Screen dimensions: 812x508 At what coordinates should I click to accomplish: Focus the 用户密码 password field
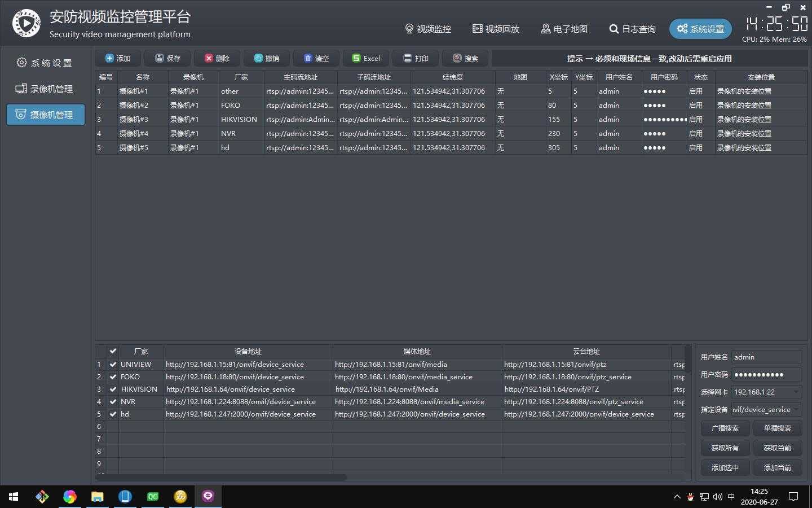coord(766,374)
